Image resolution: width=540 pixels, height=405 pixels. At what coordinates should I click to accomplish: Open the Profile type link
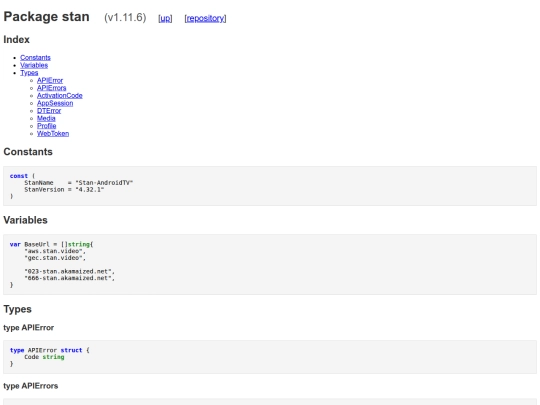[46, 126]
